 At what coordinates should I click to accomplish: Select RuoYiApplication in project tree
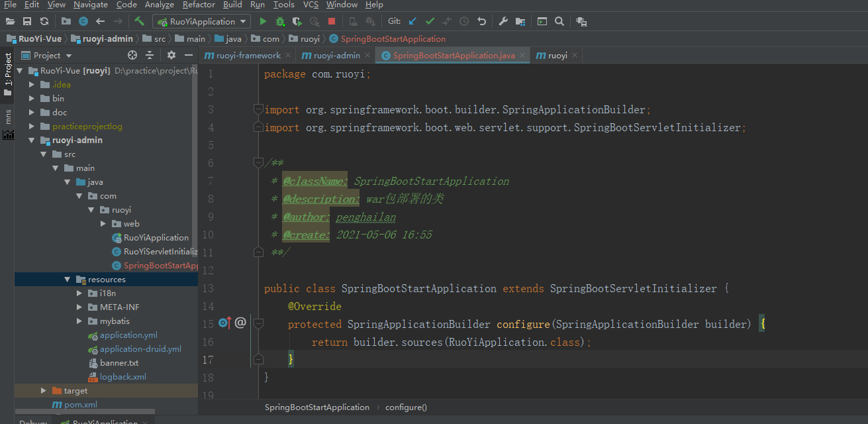coord(150,237)
